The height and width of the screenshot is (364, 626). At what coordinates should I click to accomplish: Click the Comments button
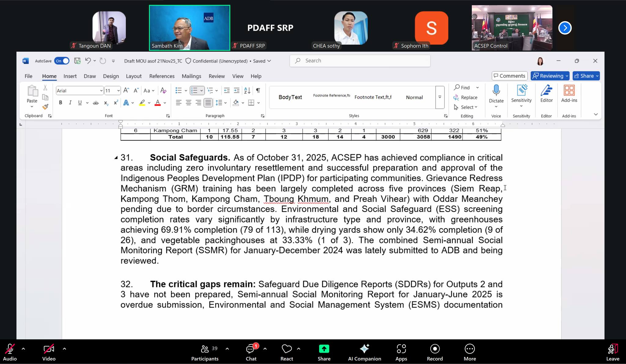point(509,76)
